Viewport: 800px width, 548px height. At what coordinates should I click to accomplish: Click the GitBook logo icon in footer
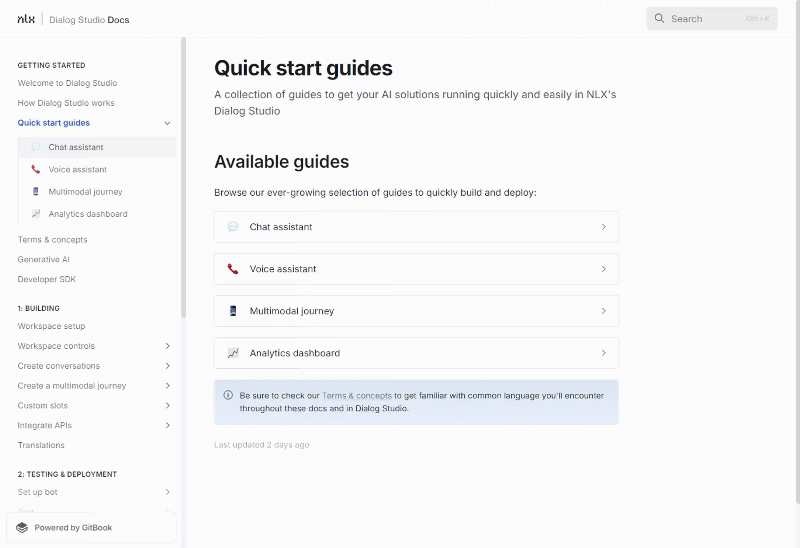click(x=22, y=528)
